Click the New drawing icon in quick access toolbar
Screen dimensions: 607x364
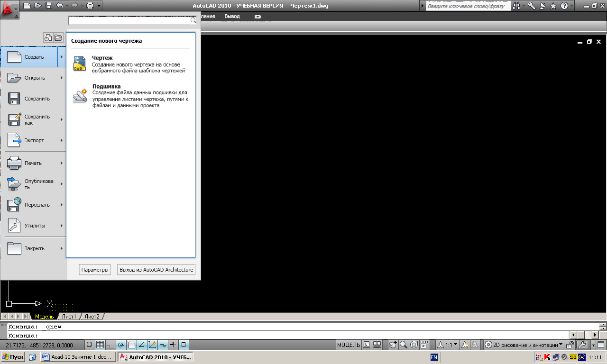(x=27, y=6)
